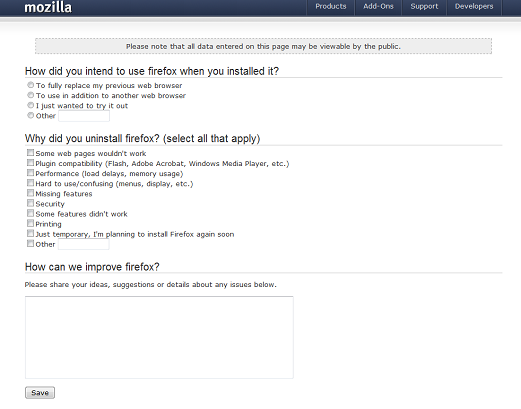Select 'I just wanted to try it out'
Image resolution: width=521 pixels, height=409 pixels.
tap(30, 105)
